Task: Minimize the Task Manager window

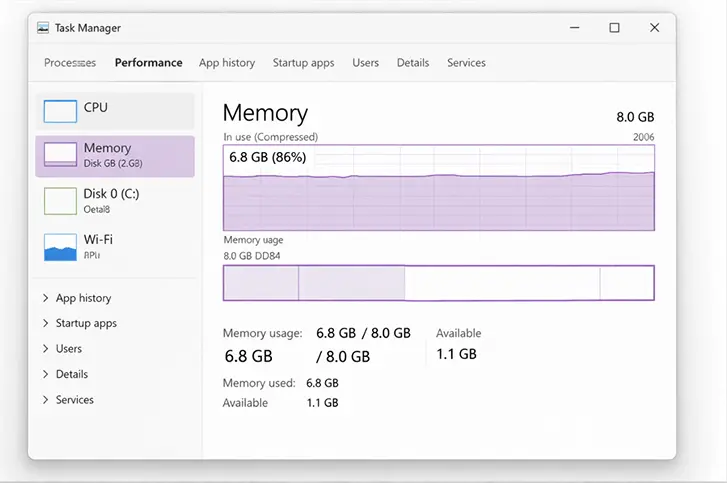Action: (x=574, y=28)
